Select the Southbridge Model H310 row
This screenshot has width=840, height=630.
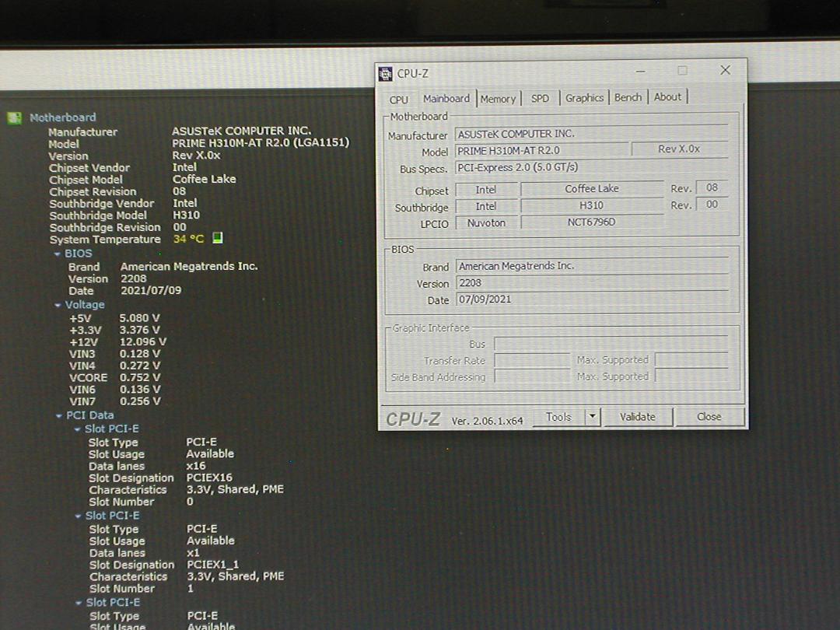(x=124, y=215)
